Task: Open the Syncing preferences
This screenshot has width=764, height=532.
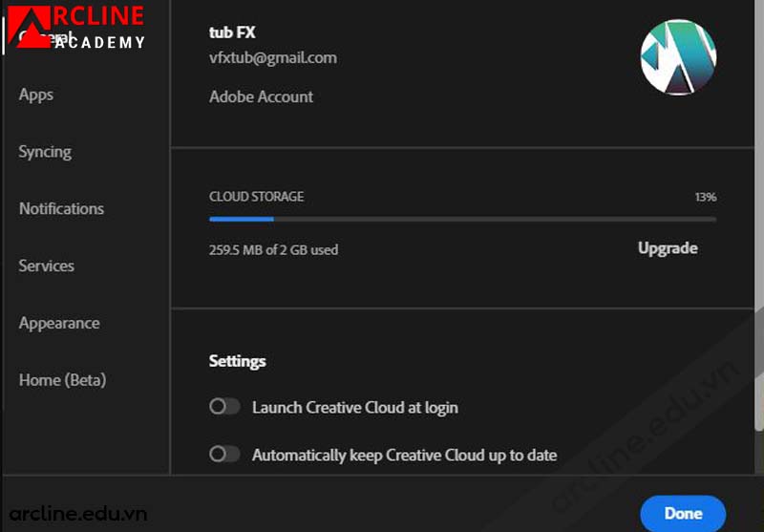Action: coord(45,151)
